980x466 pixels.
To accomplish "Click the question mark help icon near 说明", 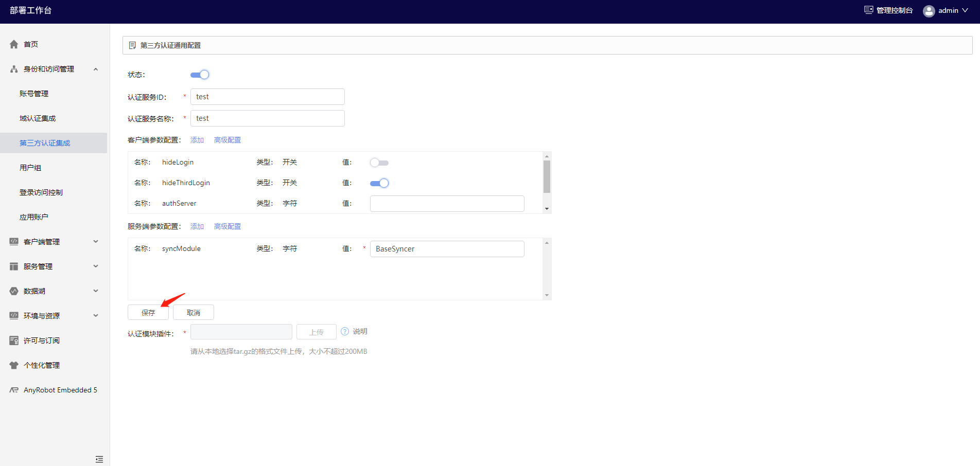I will coord(345,331).
